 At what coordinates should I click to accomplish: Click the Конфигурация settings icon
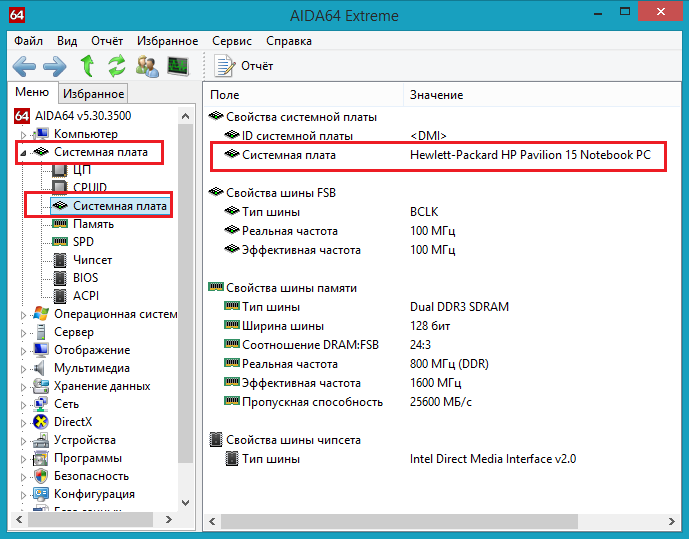41,494
